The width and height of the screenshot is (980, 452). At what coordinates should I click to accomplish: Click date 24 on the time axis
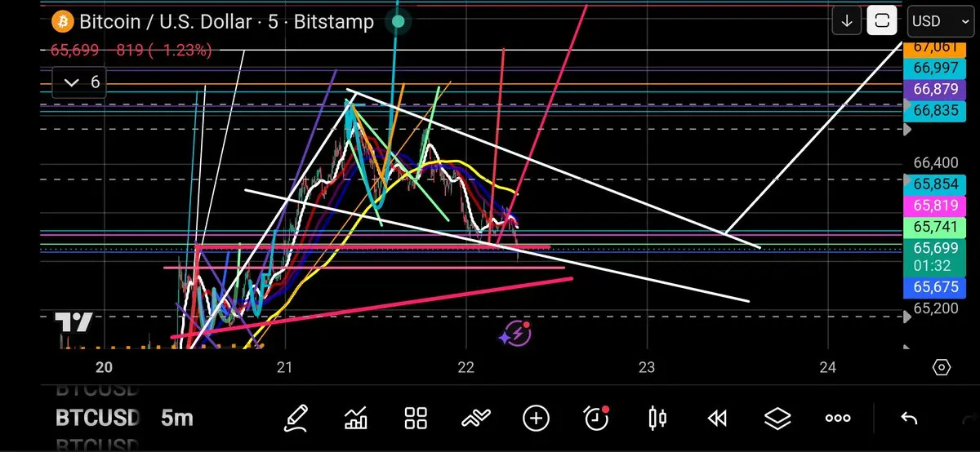click(x=827, y=368)
